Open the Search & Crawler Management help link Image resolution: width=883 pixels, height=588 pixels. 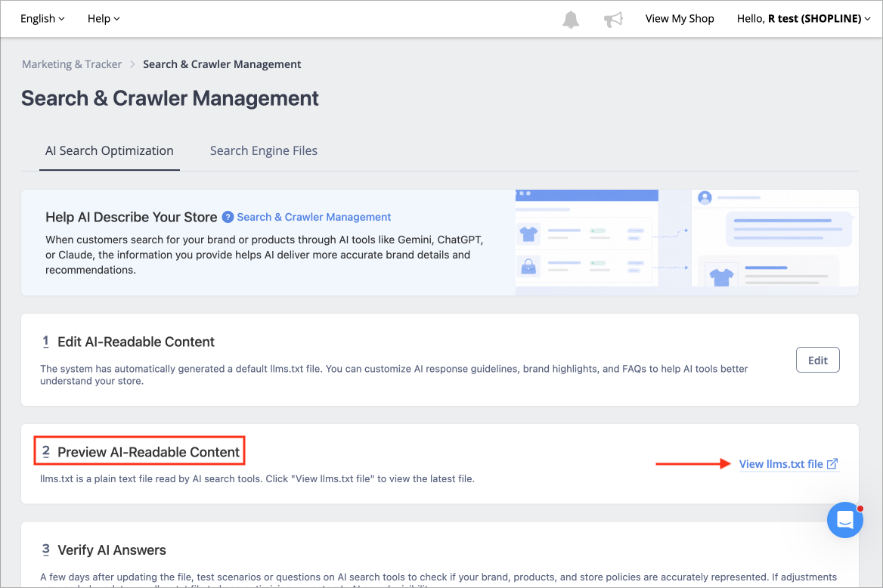coord(314,217)
